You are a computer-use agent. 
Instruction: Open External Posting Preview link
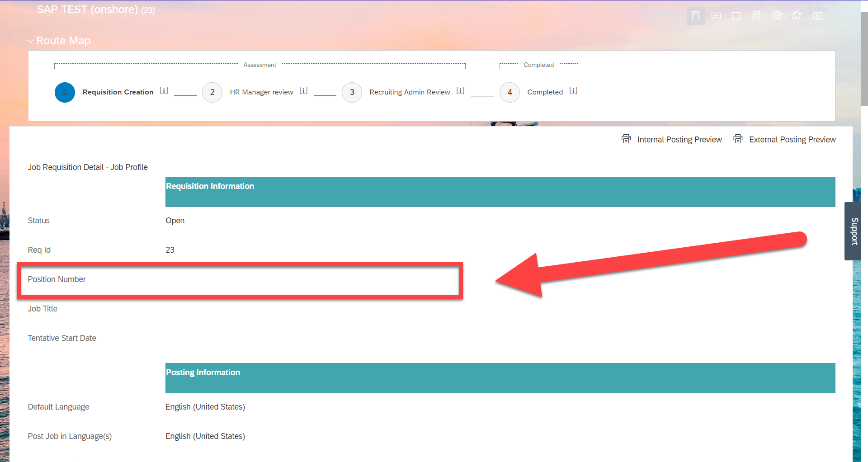793,140
